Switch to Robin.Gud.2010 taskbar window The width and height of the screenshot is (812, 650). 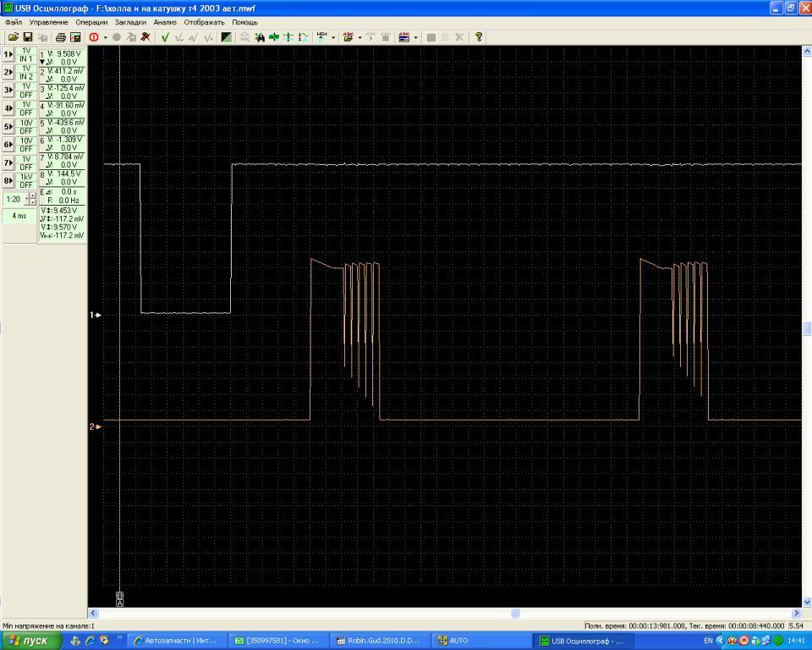pyautogui.click(x=378, y=641)
